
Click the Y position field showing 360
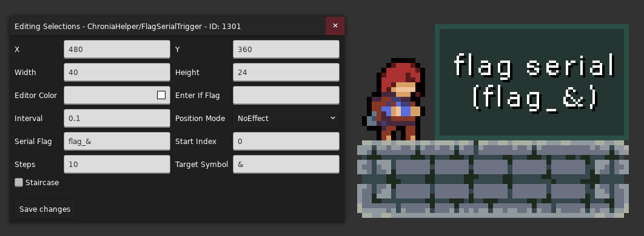click(x=286, y=49)
